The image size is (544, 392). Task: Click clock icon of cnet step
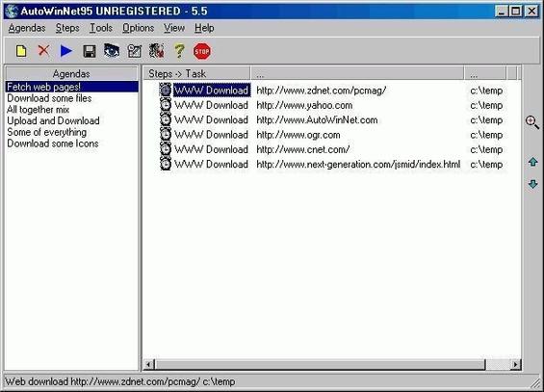pos(166,149)
